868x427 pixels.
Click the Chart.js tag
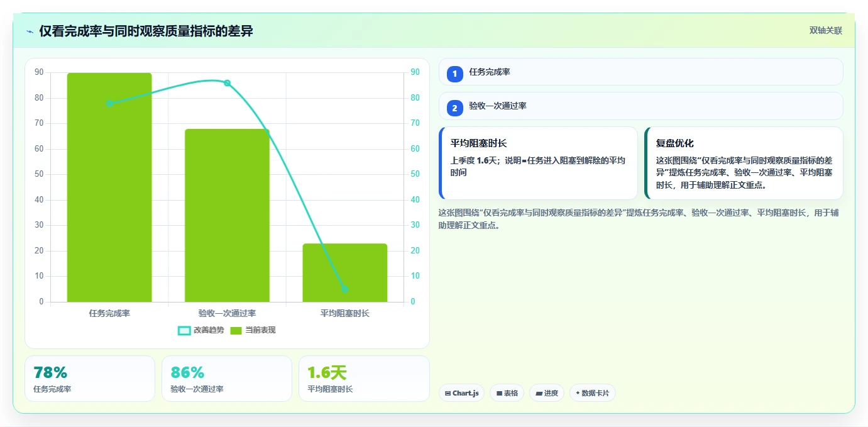(x=461, y=393)
